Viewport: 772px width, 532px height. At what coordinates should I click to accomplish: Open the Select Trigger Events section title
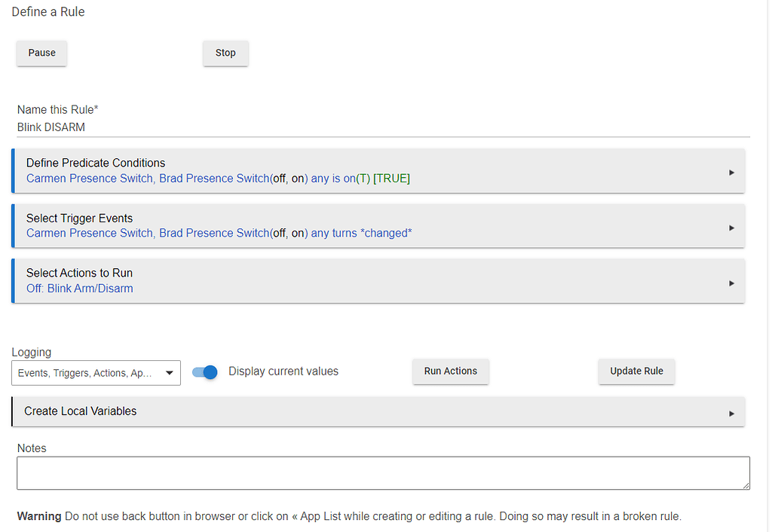pos(79,218)
